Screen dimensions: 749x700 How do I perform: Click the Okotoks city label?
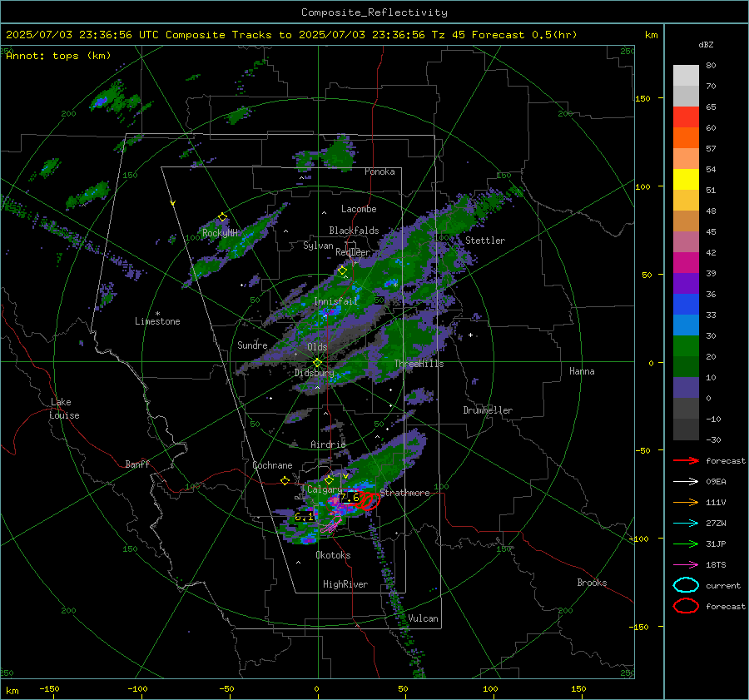tap(333, 555)
